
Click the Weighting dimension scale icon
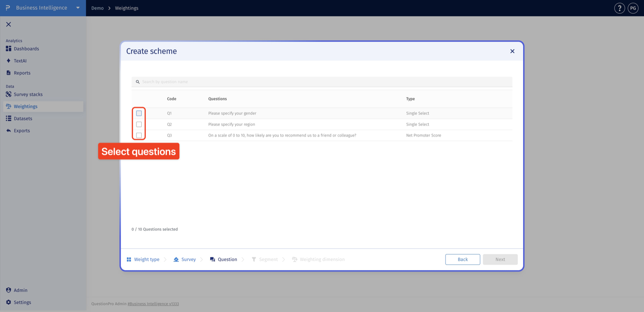pos(295,260)
